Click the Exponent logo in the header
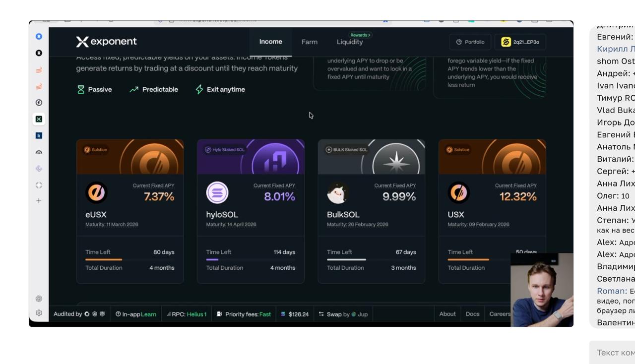The height and width of the screenshot is (364, 635). tap(106, 42)
